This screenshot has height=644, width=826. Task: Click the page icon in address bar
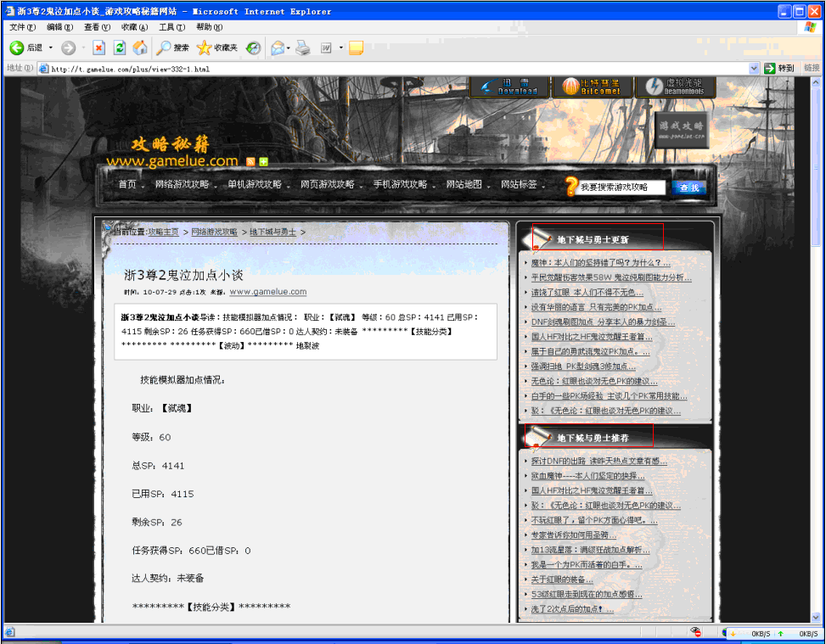click(x=44, y=69)
